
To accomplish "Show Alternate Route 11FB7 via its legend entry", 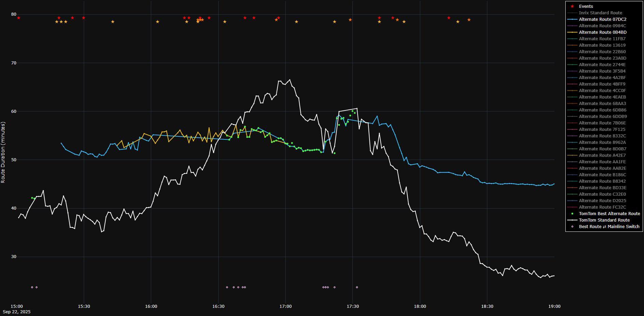I will 602,39.
